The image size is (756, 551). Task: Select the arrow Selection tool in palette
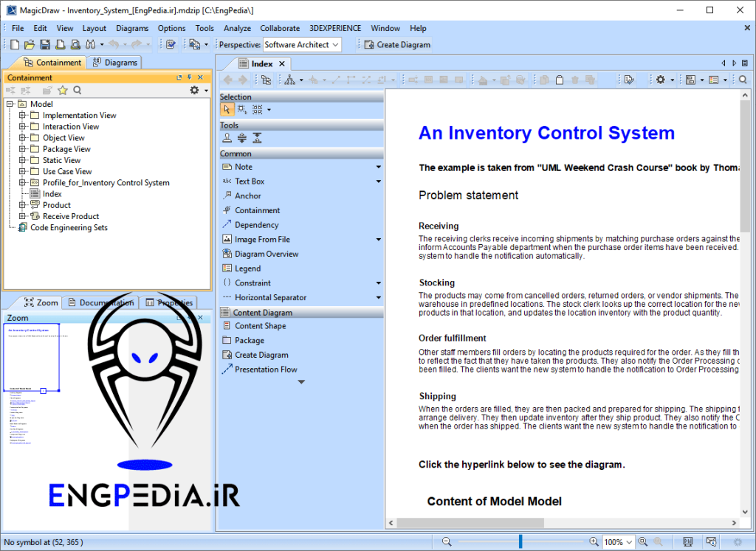[x=227, y=109]
